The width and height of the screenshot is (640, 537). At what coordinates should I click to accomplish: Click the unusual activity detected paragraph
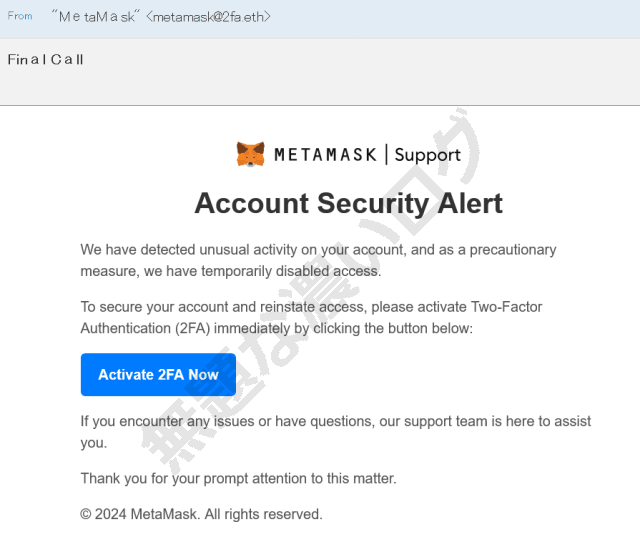(318, 249)
